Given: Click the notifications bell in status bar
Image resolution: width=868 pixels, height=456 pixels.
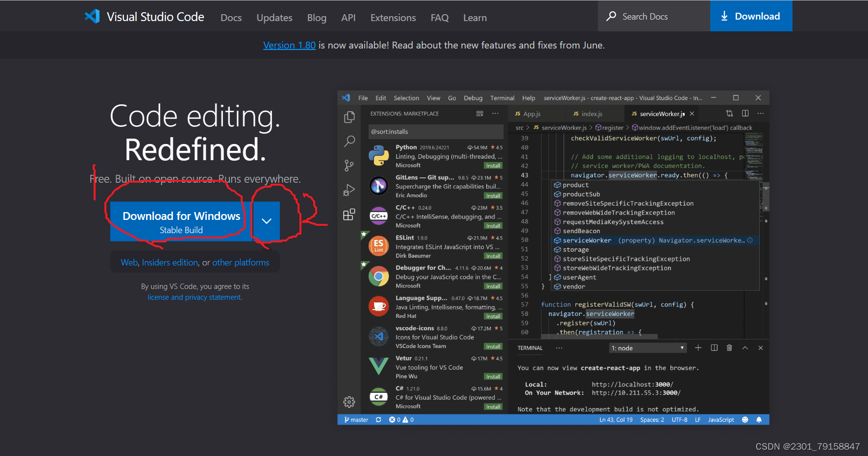Looking at the screenshot, I should (759, 420).
